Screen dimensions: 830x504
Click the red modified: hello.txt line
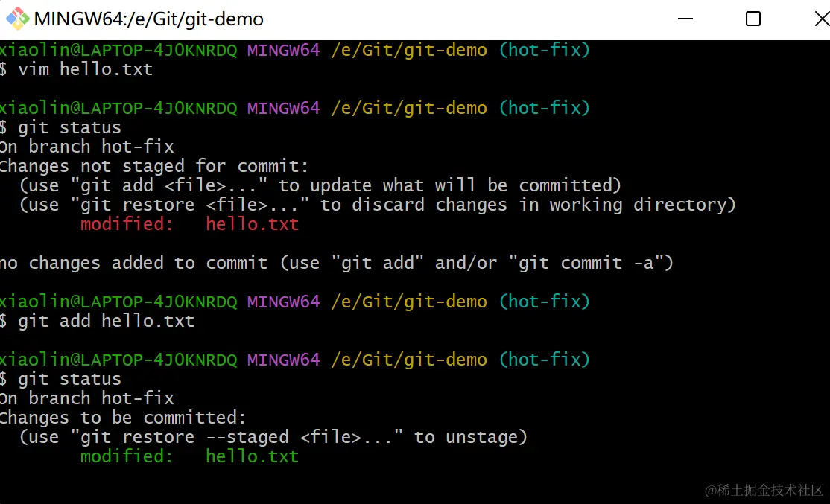click(x=189, y=224)
